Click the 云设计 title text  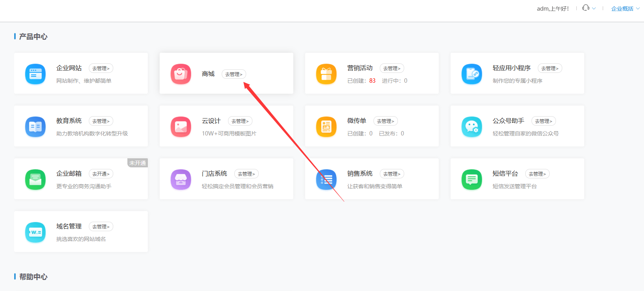pos(211,121)
